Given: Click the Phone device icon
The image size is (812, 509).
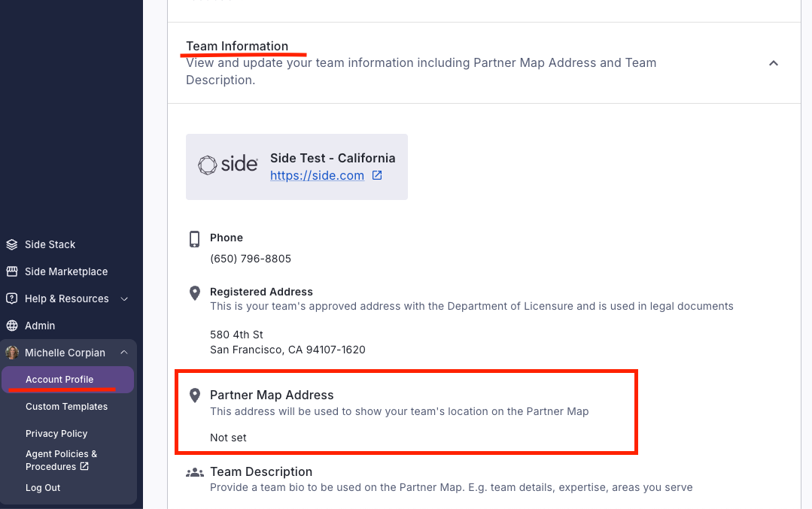Looking at the screenshot, I should [x=195, y=239].
